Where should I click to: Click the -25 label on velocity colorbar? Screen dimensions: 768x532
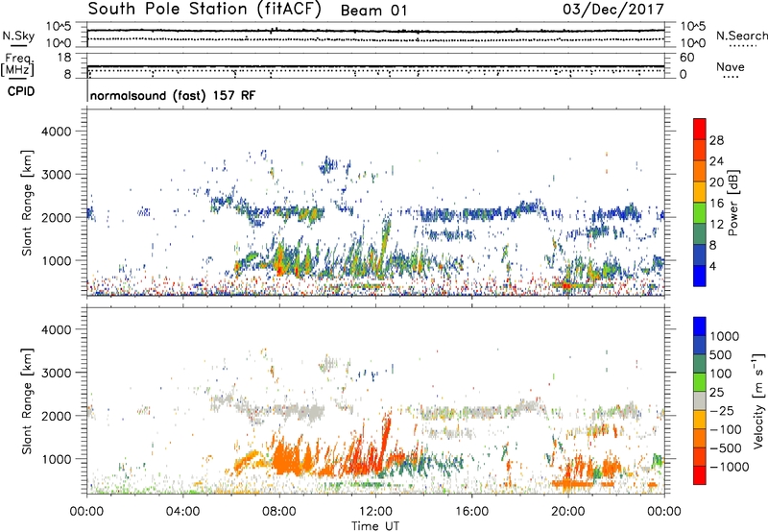click(723, 410)
